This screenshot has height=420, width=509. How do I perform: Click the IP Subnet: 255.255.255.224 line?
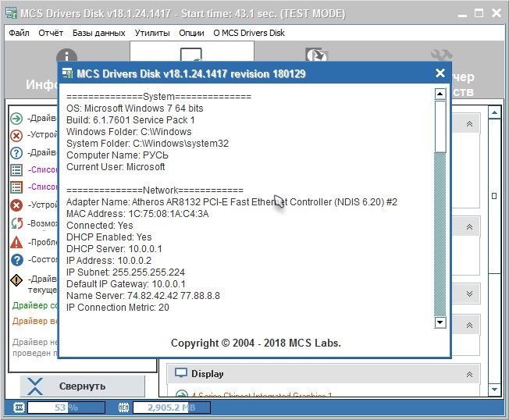pyautogui.click(x=126, y=272)
